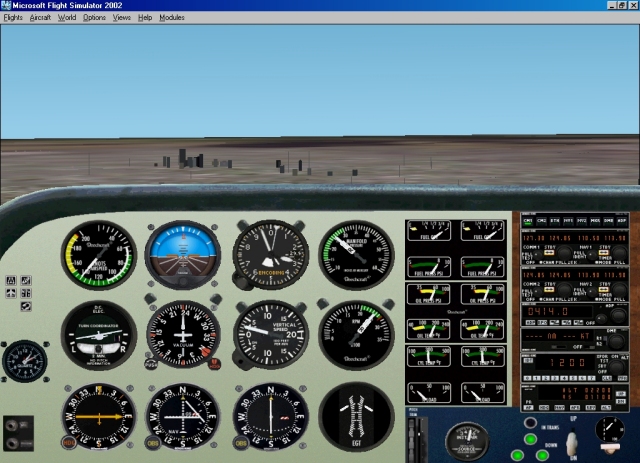The width and height of the screenshot is (640, 463).
Task: Toggle the CM1 audio panel button
Action: 528,221
